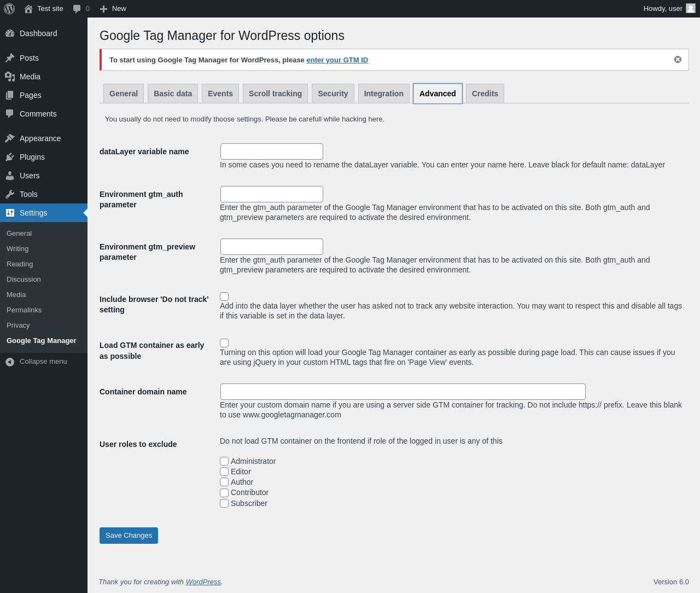700x593 pixels.
Task: Dismiss the GTM ID notice
Action: tap(678, 60)
